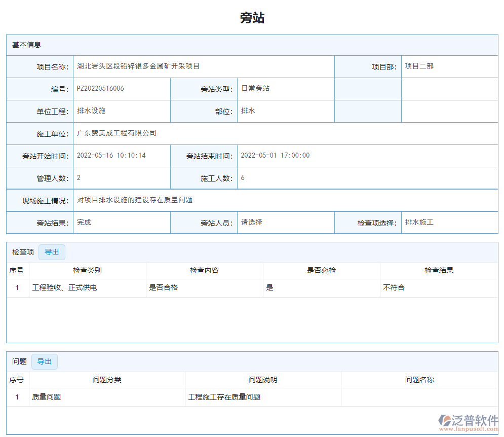Screen dimensions: 504x437
Task: Click the 旁站结束时间 date field
Action: point(286,155)
